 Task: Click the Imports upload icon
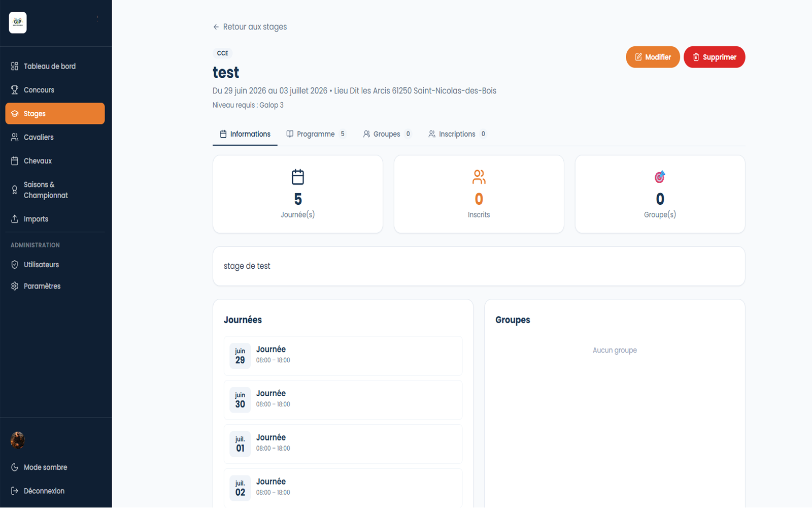click(15, 219)
